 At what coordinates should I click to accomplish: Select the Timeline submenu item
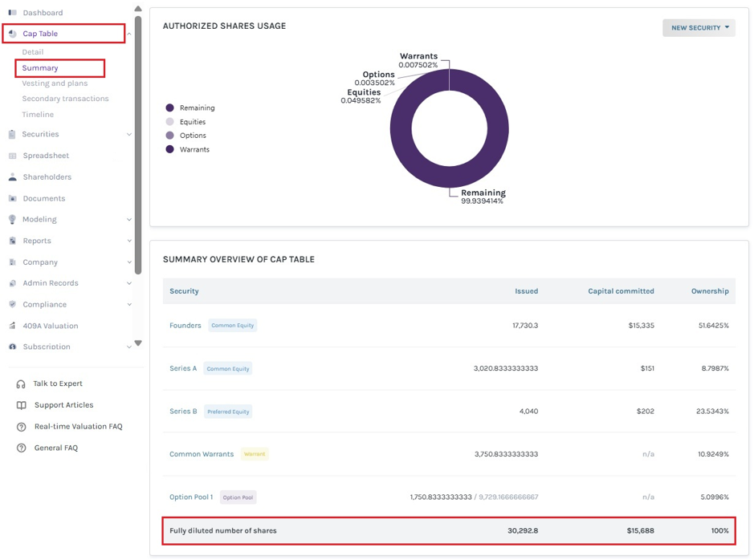[38, 114]
